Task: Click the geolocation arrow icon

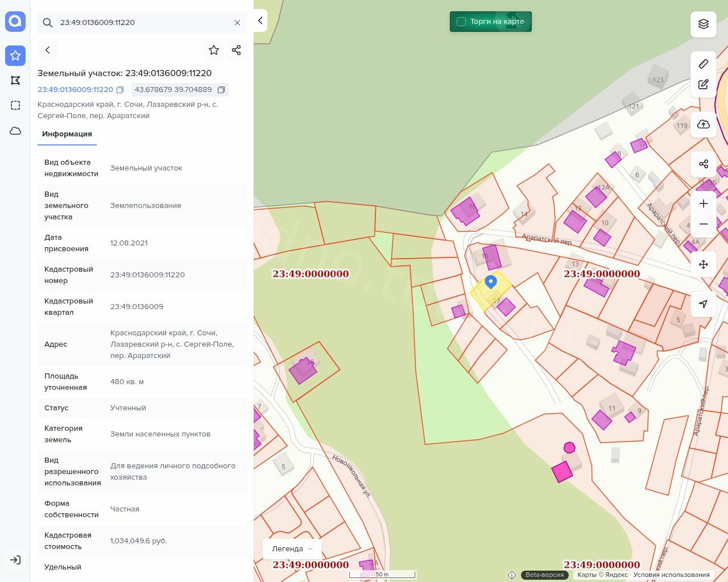Action: coord(704,304)
